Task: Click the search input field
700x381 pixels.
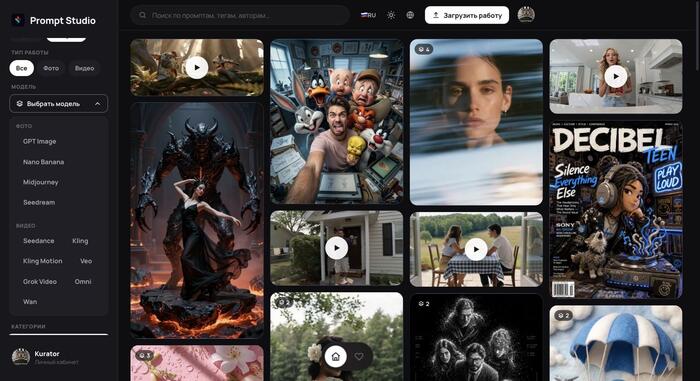Action: click(x=240, y=15)
